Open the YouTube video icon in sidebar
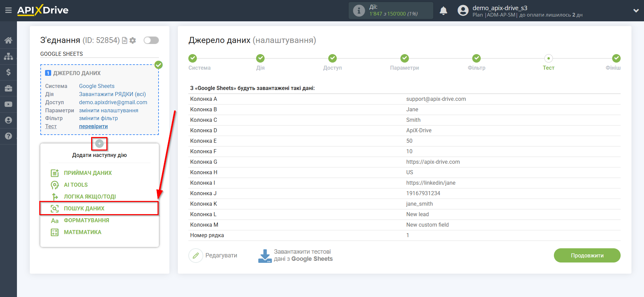The height and width of the screenshot is (297, 644). pyautogui.click(x=8, y=105)
